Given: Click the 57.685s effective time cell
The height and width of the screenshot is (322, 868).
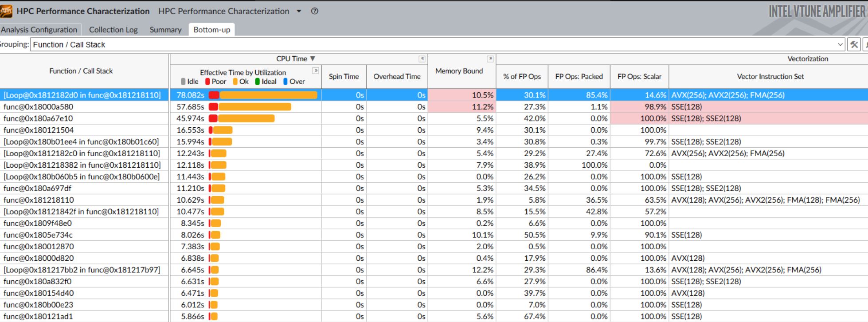Looking at the screenshot, I should point(246,107).
